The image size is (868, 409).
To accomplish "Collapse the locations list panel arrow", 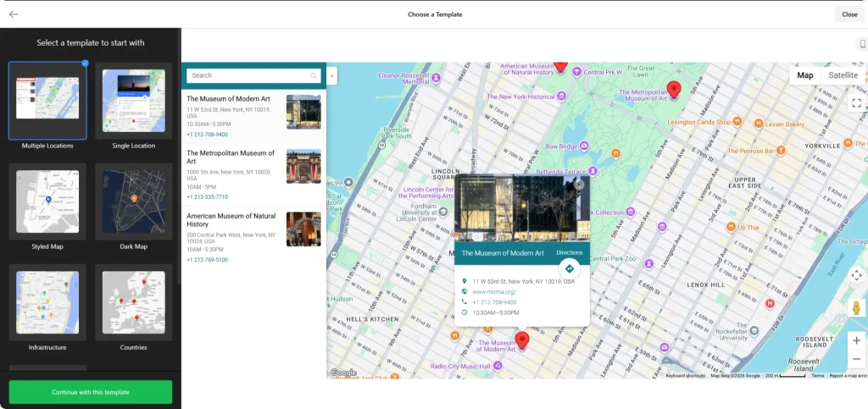I will point(332,75).
